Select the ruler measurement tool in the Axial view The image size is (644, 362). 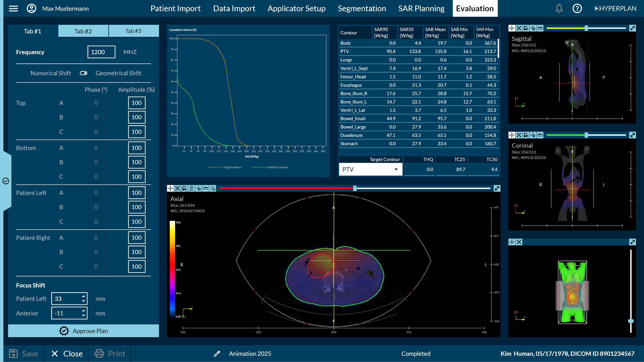point(205,188)
